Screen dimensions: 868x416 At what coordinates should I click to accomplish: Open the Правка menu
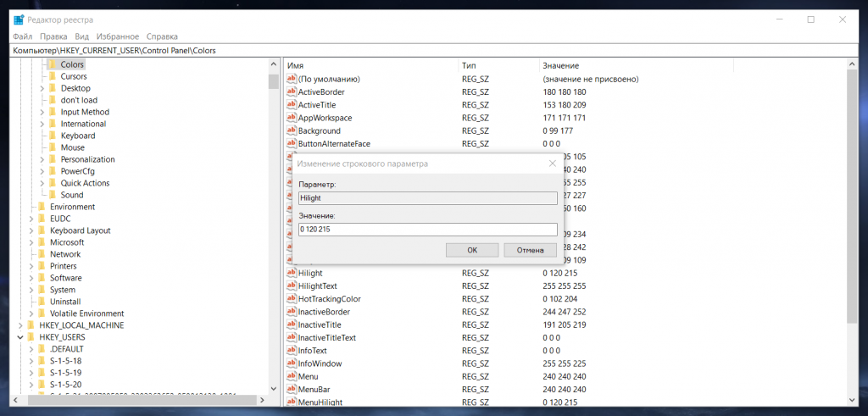pos(53,36)
